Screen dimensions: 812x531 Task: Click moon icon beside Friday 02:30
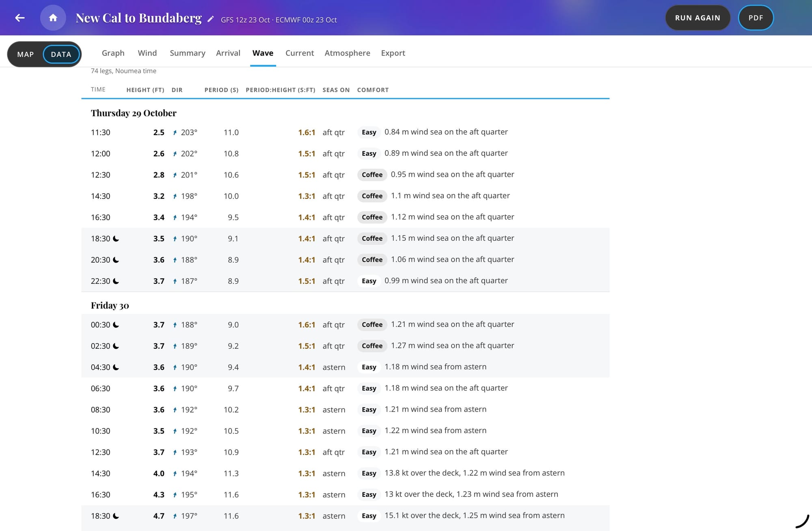click(116, 346)
